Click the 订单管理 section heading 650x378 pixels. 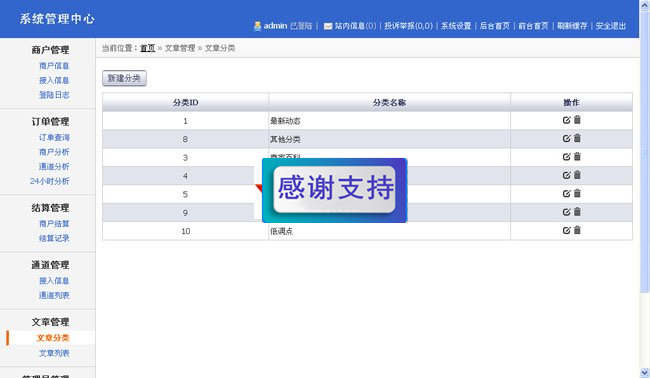point(50,121)
